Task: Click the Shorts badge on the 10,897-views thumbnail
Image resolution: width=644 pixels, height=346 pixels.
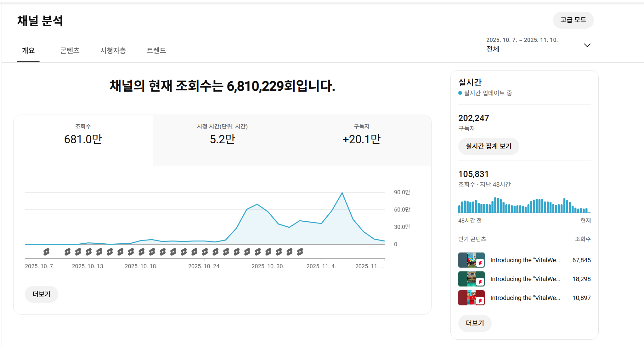Action: pyautogui.click(x=480, y=301)
